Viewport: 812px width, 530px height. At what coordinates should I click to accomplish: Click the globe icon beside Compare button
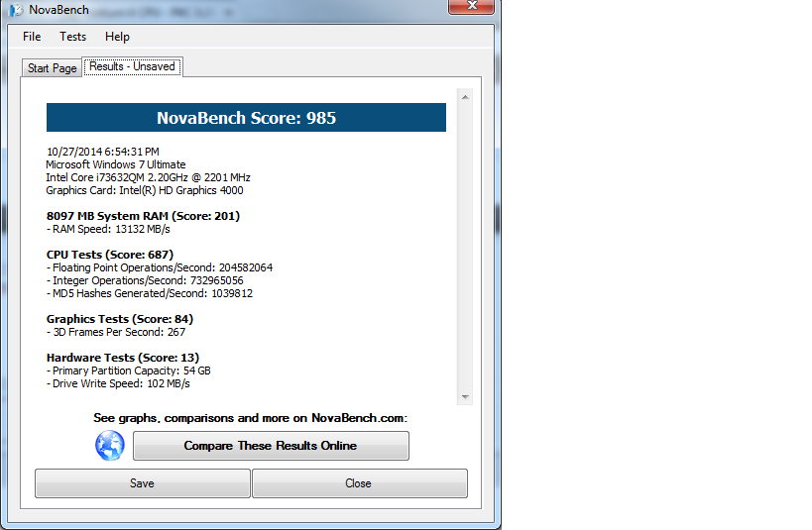coord(110,446)
